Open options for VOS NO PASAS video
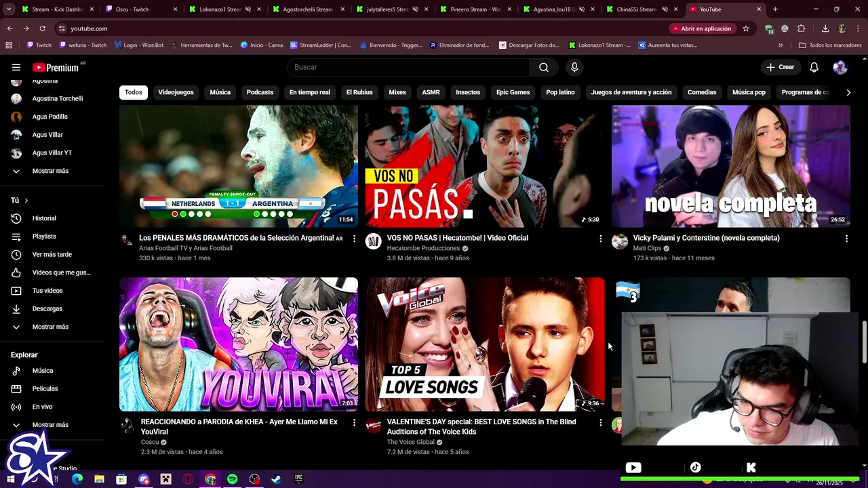 600,239
